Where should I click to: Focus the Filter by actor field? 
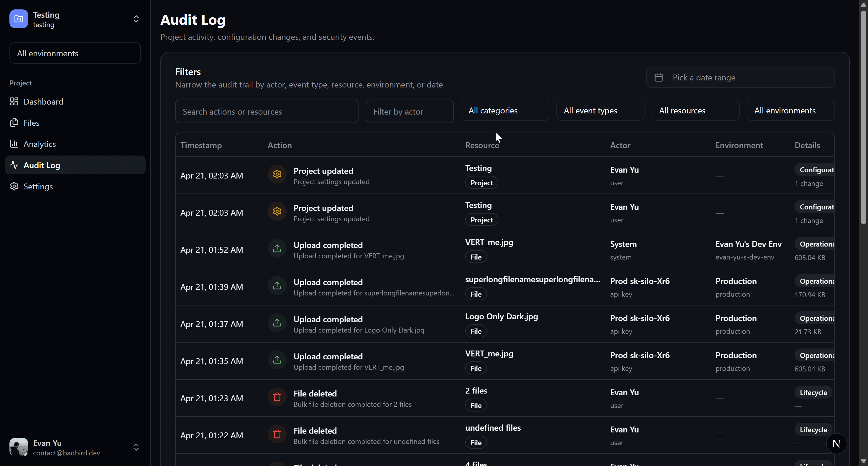tap(410, 111)
